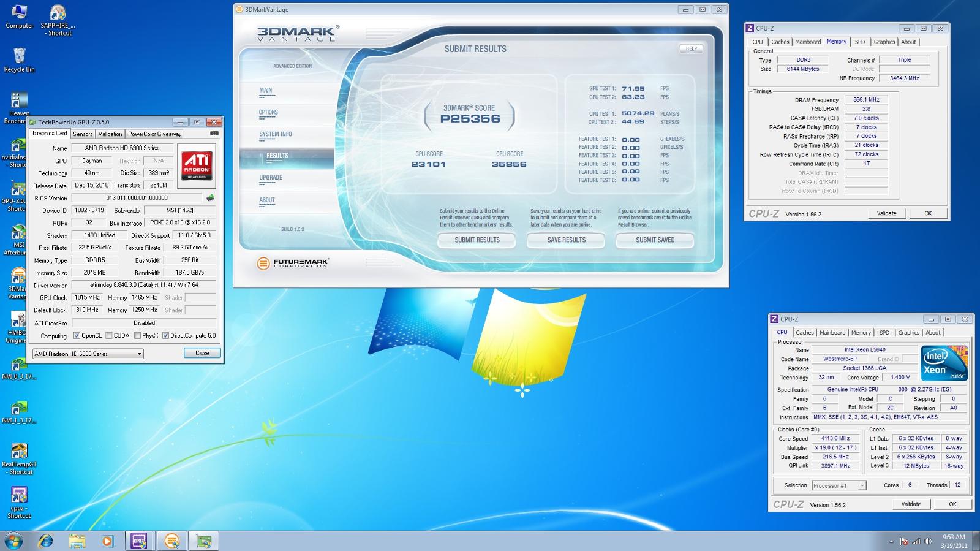Click GPU-Z screenshot camera icon

coord(214,133)
